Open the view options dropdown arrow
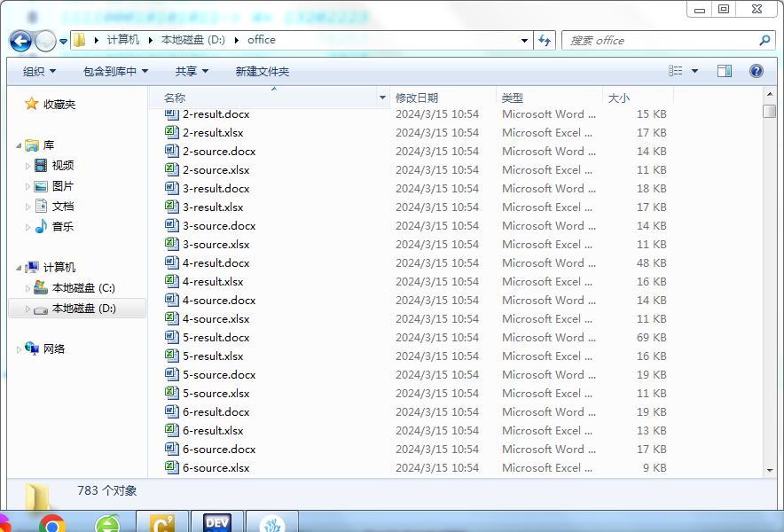The image size is (784, 532). pos(694,71)
